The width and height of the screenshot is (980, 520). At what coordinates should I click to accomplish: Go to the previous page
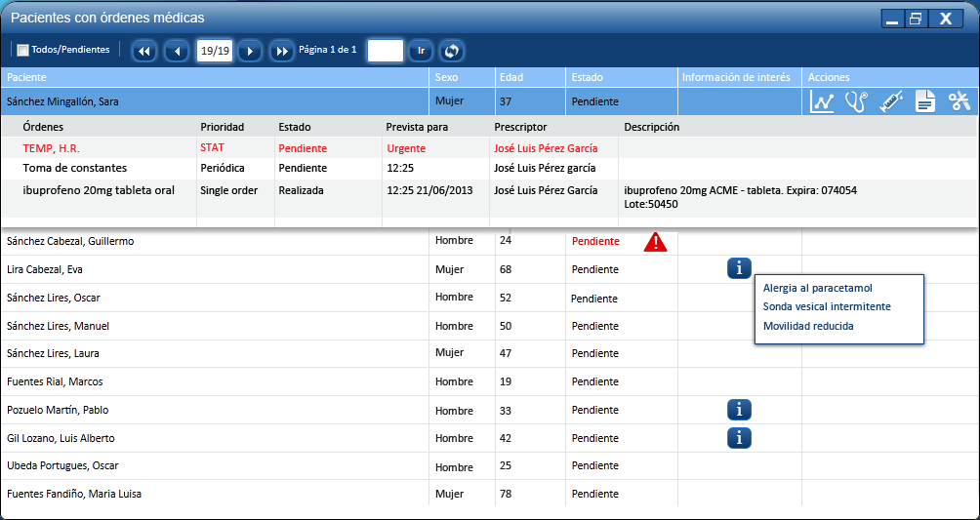(177, 51)
